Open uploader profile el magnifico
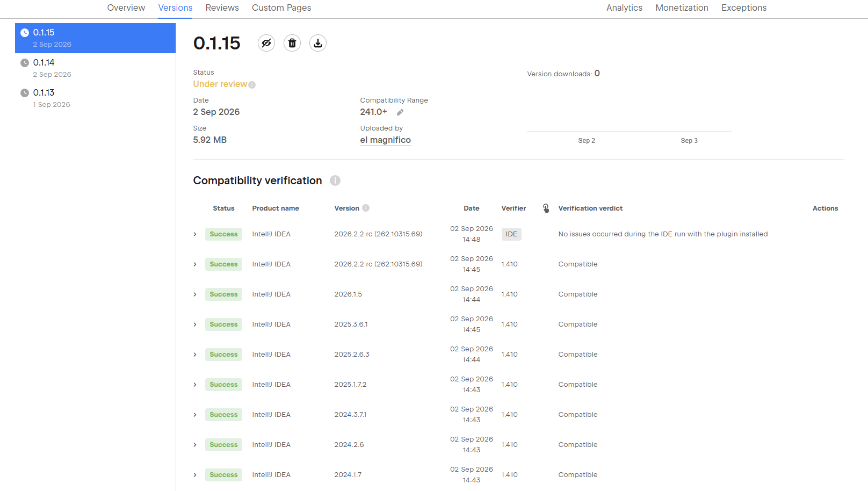The width and height of the screenshot is (868, 491). (x=385, y=140)
